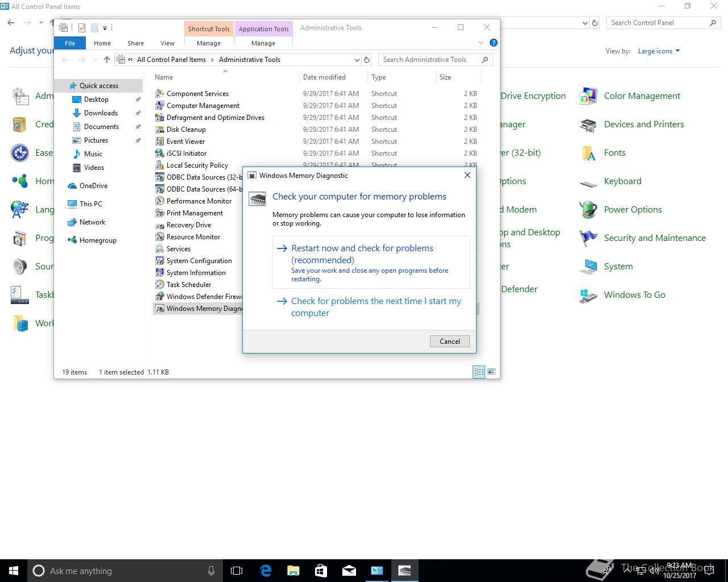Open File Explorer from taskbar
Image resolution: width=728 pixels, height=582 pixels.
293,571
